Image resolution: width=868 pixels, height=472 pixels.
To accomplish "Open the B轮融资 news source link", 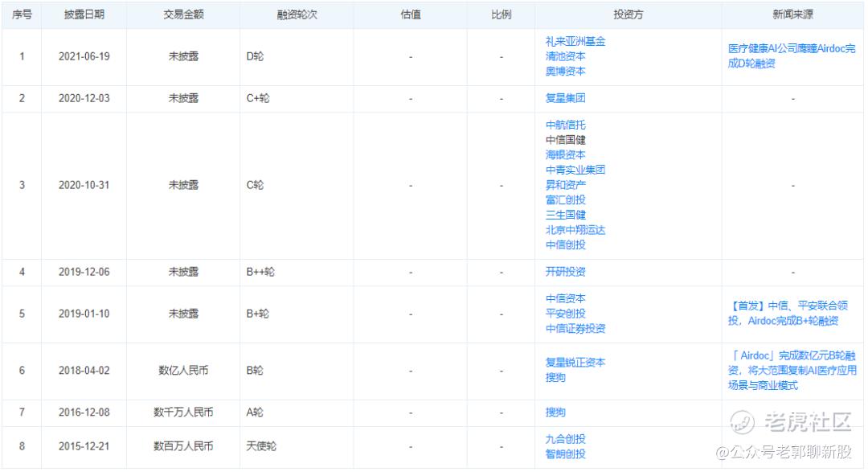I will [792, 371].
